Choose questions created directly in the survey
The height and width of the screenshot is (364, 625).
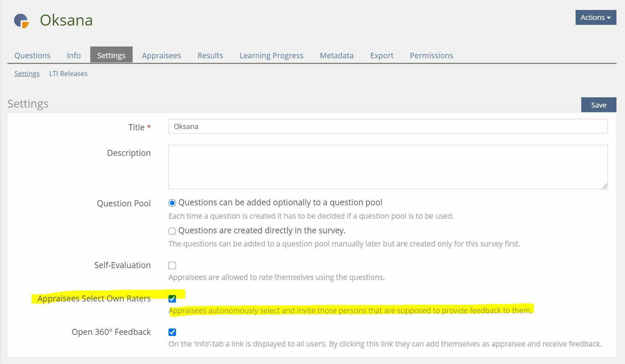pos(172,231)
